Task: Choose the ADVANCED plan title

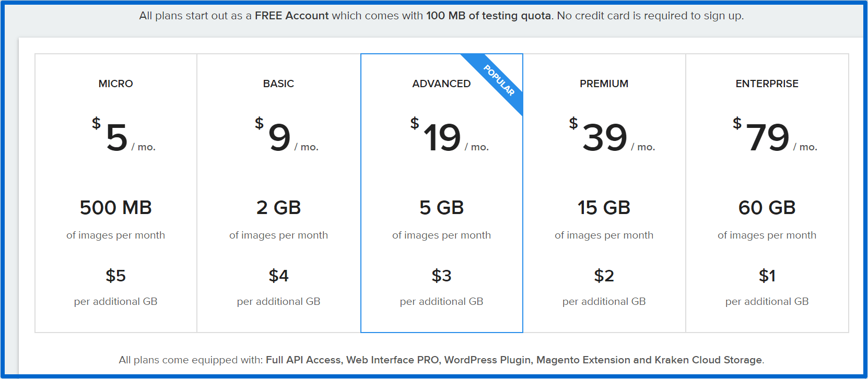Action: [x=441, y=84]
